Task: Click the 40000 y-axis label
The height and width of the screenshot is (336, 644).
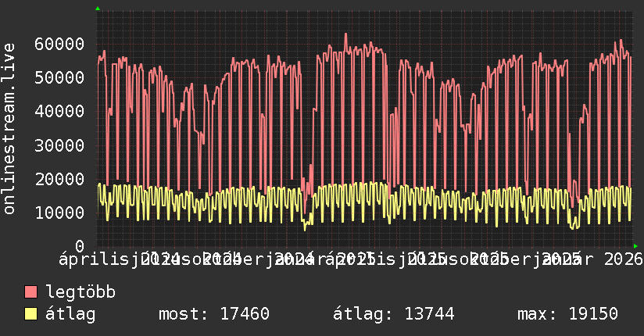Action: click(59, 111)
